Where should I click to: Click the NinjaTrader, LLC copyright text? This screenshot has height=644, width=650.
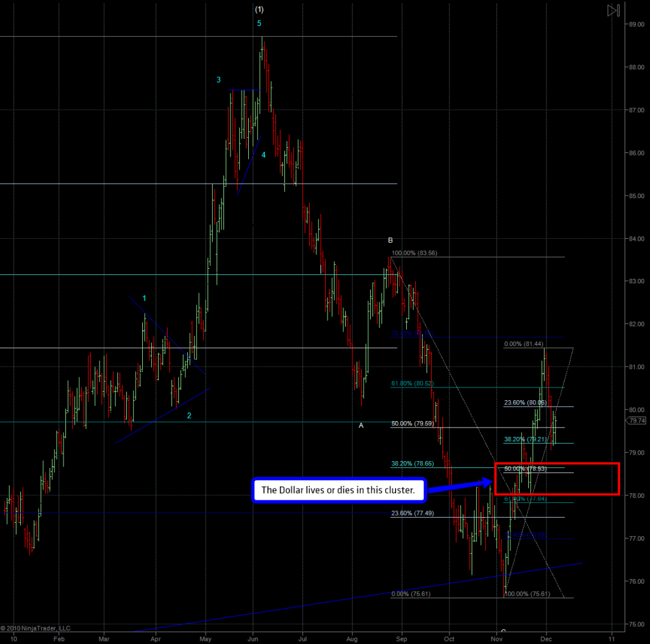[36, 628]
